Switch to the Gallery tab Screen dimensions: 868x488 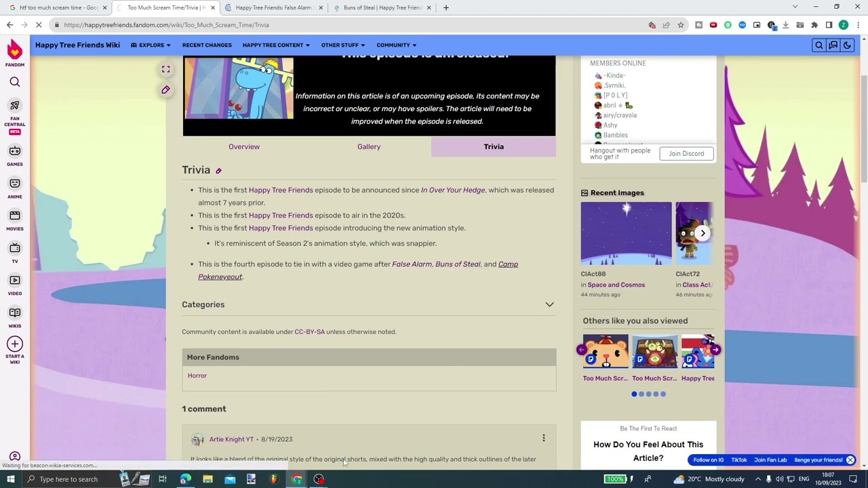[x=369, y=146]
